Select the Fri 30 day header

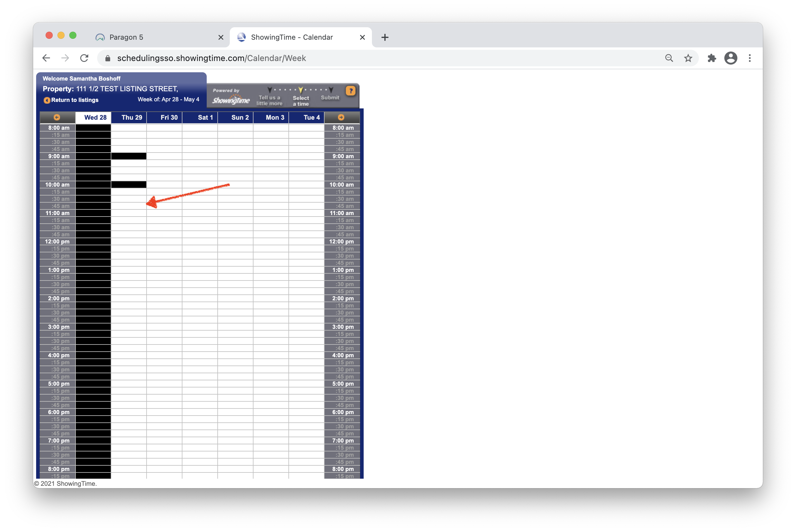[164, 117]
